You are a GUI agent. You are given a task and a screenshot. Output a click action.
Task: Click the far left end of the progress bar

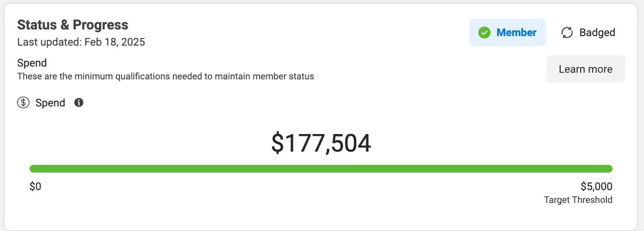[x=32, y=169]
